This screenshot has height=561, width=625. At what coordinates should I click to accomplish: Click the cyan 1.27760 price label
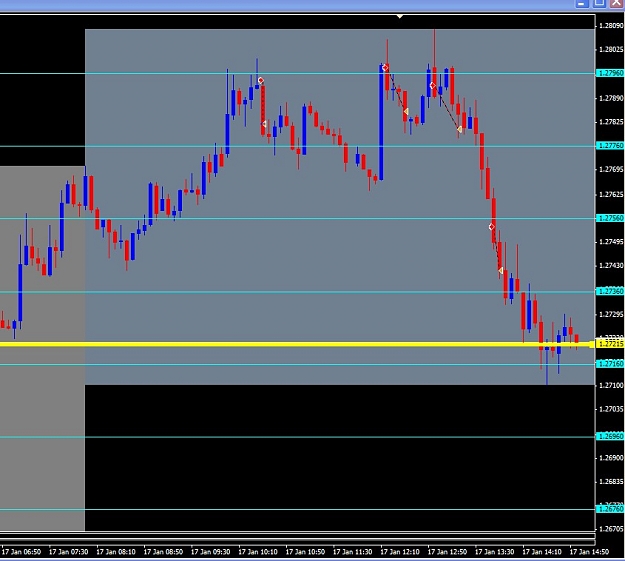(x=610, y=146)
